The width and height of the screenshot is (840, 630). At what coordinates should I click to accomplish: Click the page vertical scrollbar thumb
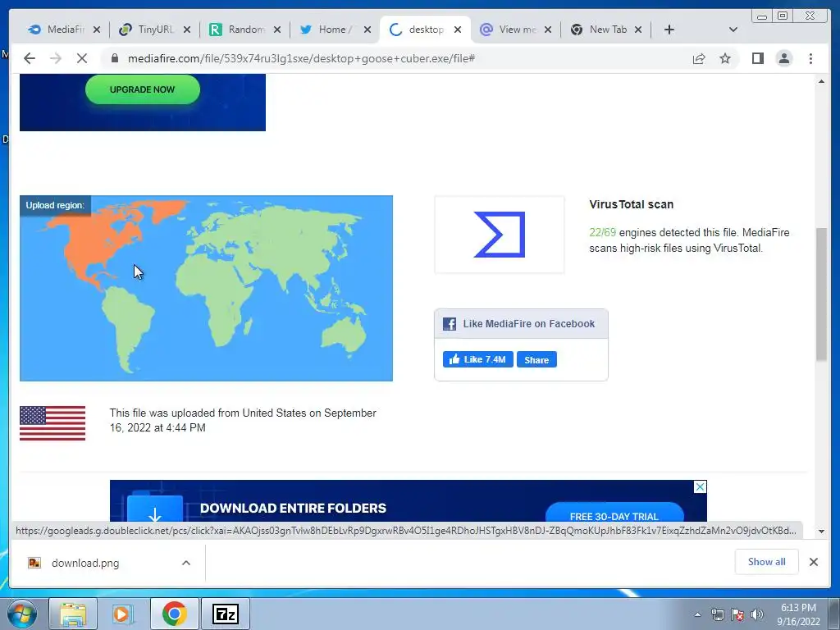821,294
